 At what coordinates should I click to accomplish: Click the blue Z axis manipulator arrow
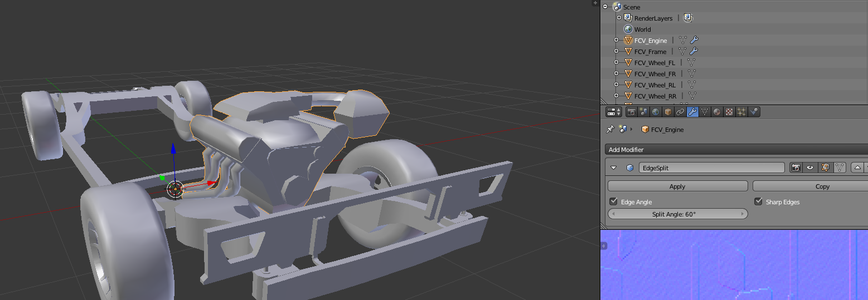(173, 149)
